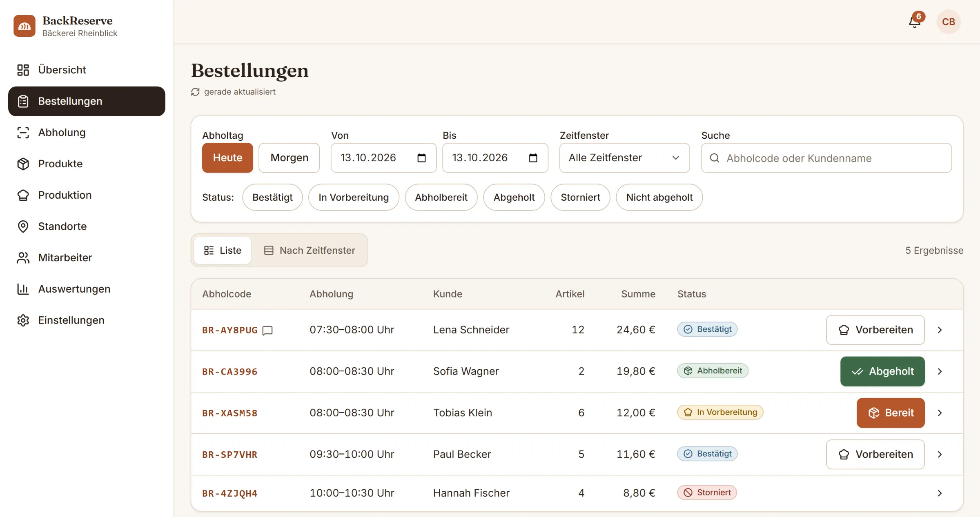Open Auswertungen reports
The width and height of the screenshot is (980, 517).
(87, 289)
